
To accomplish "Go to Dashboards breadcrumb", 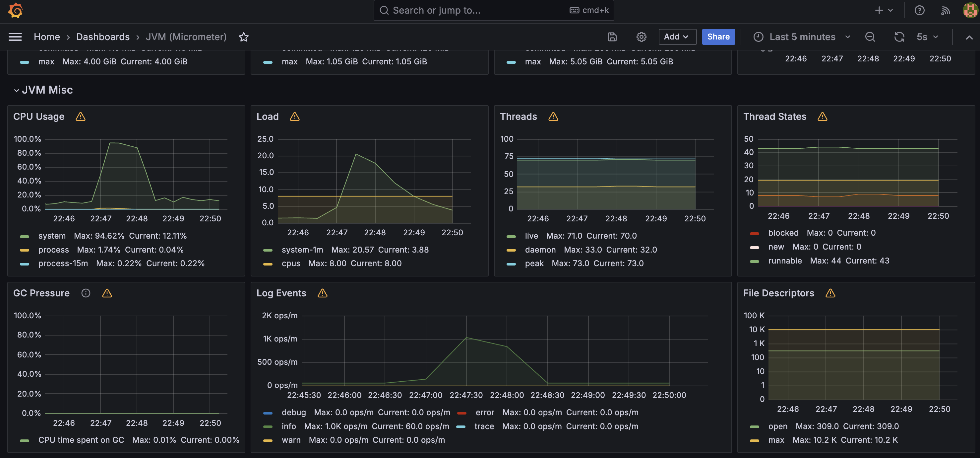I will [103, 37].
